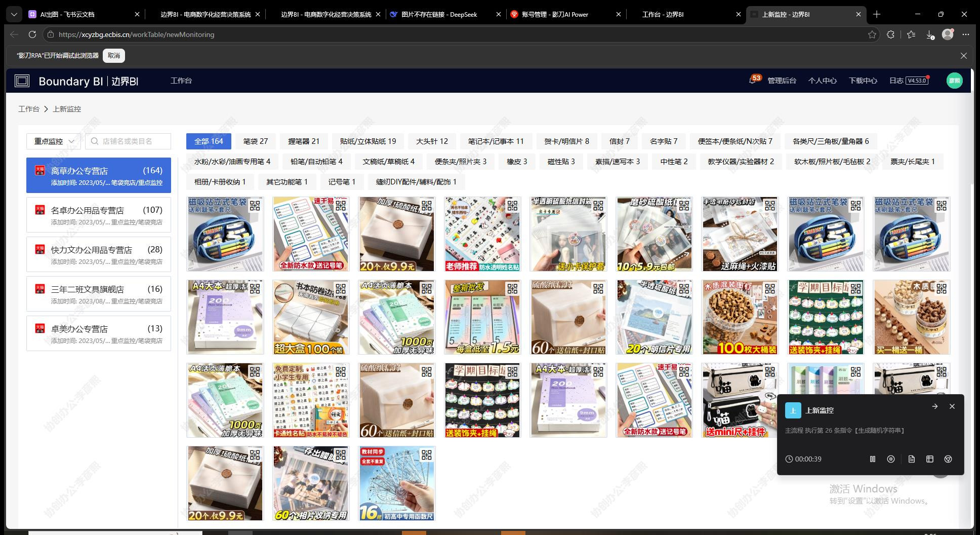Image resolution: width=980 pixels, height=535 pixels.
Task: Filter by 贺卡/明信片 8 category
Action: click(x=566, y=141)
